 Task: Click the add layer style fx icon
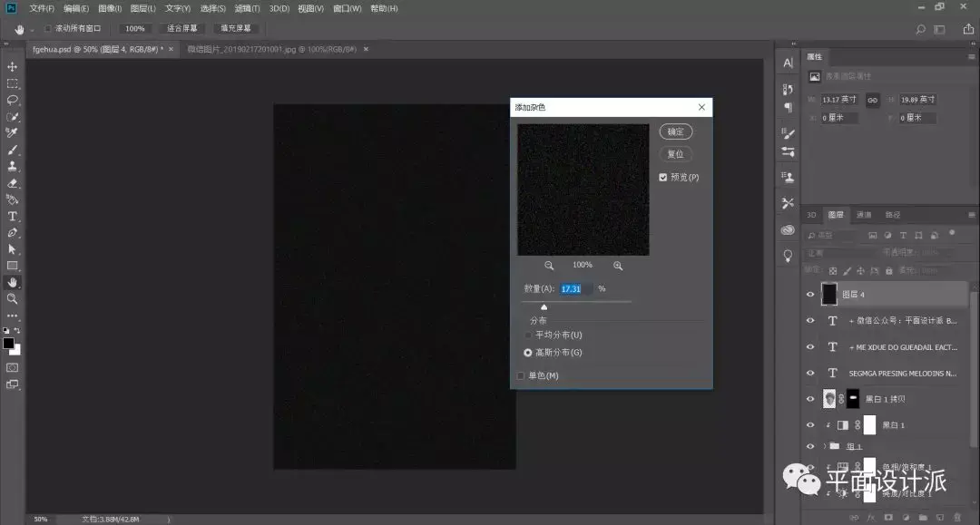[871, 518]
